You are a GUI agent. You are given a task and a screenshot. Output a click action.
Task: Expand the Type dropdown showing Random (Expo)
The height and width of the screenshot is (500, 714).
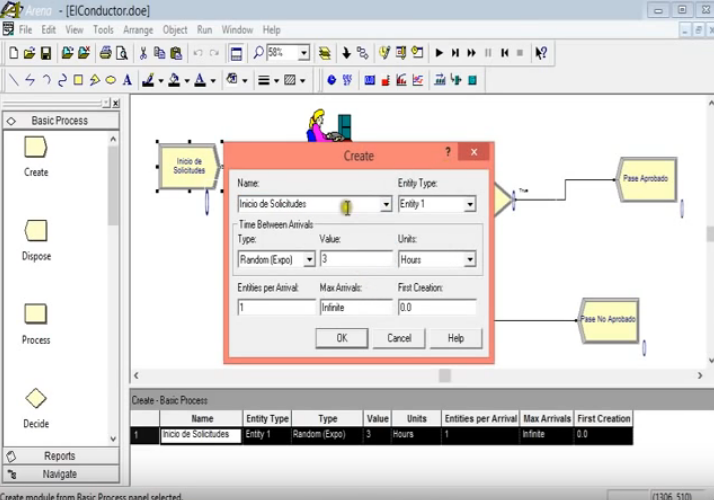point(308,259)
